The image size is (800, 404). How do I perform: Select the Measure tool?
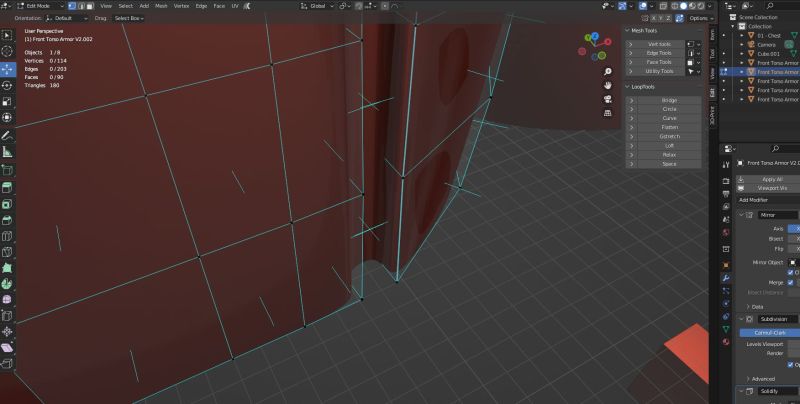7,152
